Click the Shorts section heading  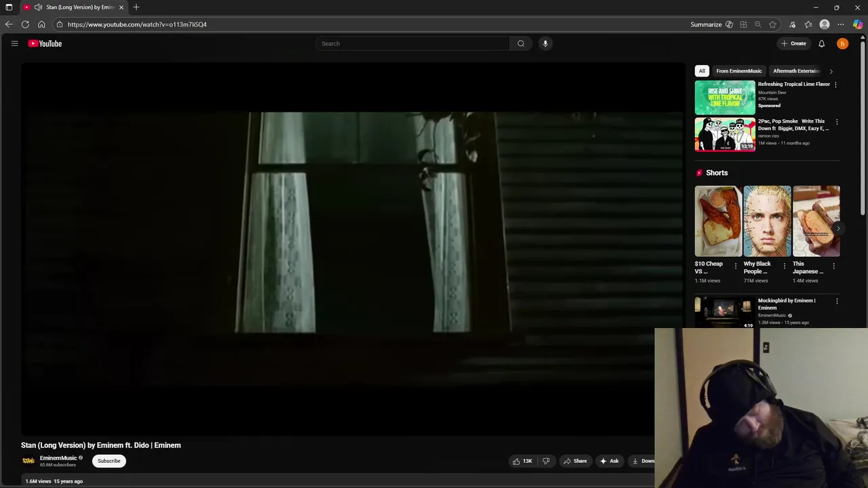point(717,173)
